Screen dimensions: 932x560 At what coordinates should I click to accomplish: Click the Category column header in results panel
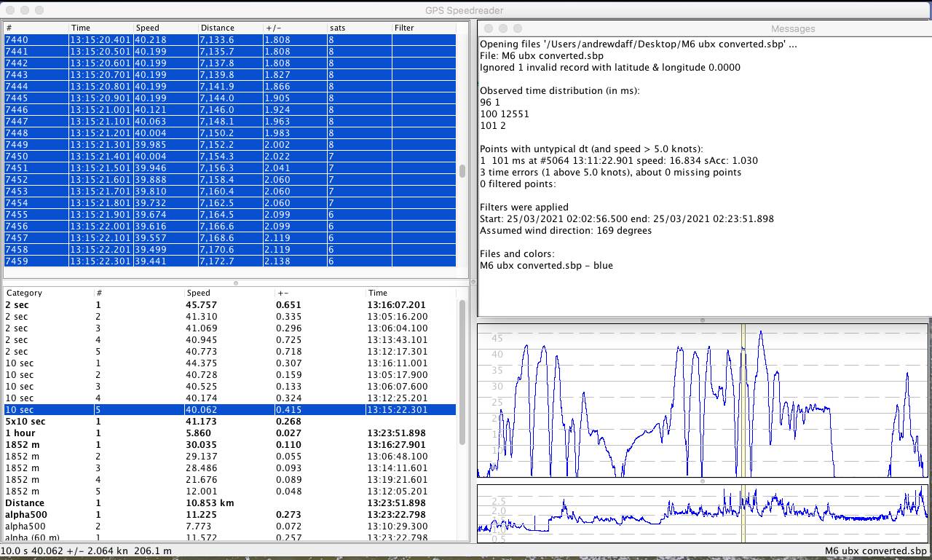(24, 293)
